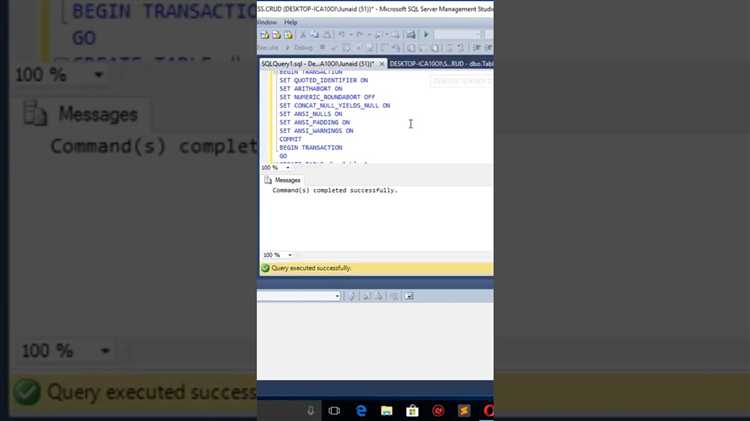The height and width of the screenshot is (421, 750).
Task: Click the line 'SET NUMERIC_ROUNDABORT OFF'
Action: 327,97
